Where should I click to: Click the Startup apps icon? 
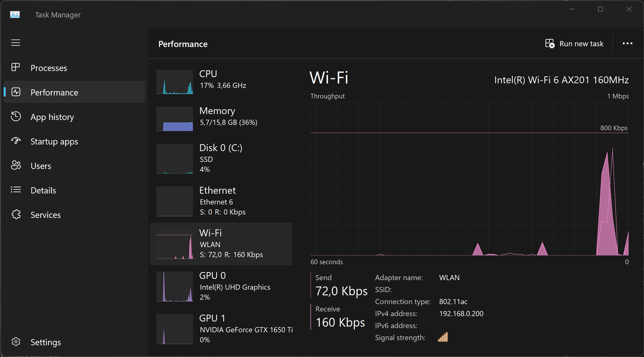click(x=15, y=141)
